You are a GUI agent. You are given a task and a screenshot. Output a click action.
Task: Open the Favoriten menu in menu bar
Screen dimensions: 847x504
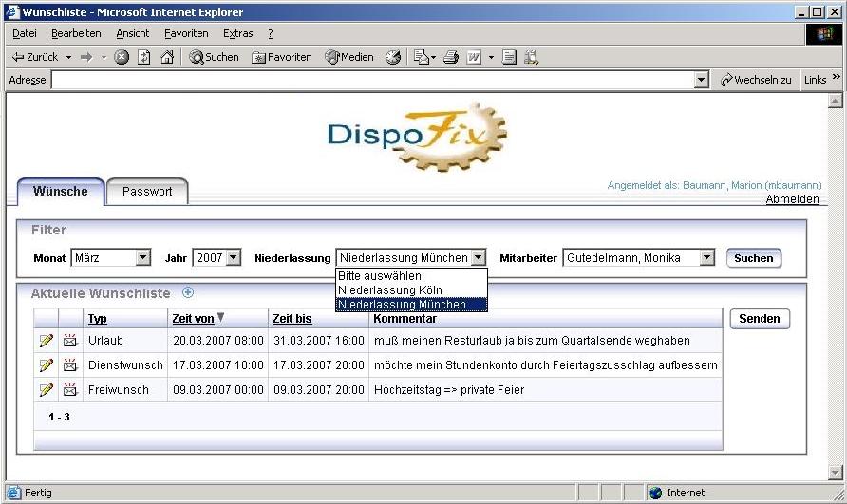tap(186, 33)
